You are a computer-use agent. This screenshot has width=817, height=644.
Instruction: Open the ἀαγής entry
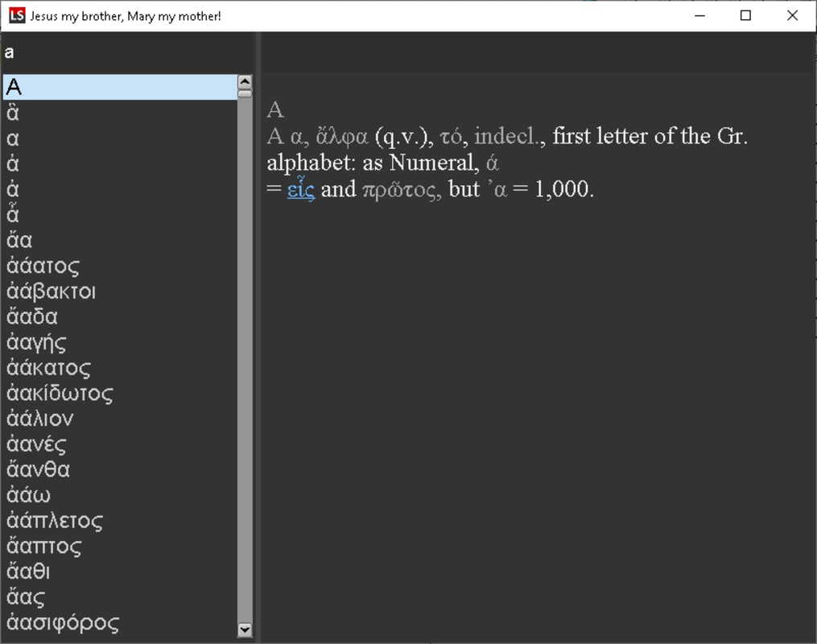pyautogui.click(x=120, y=342)
